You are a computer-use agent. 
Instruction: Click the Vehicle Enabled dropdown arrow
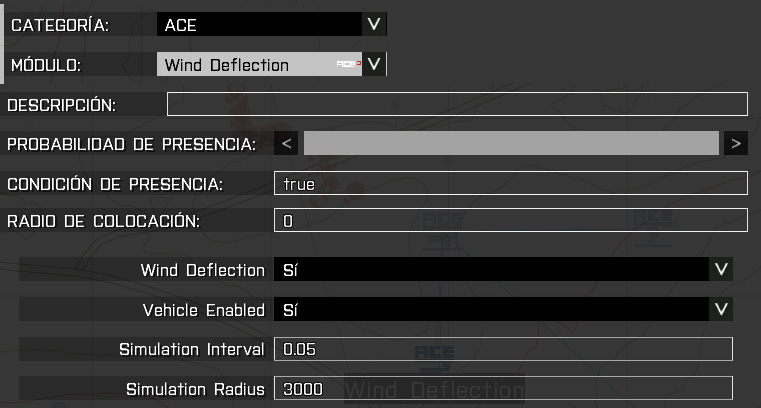720,310
